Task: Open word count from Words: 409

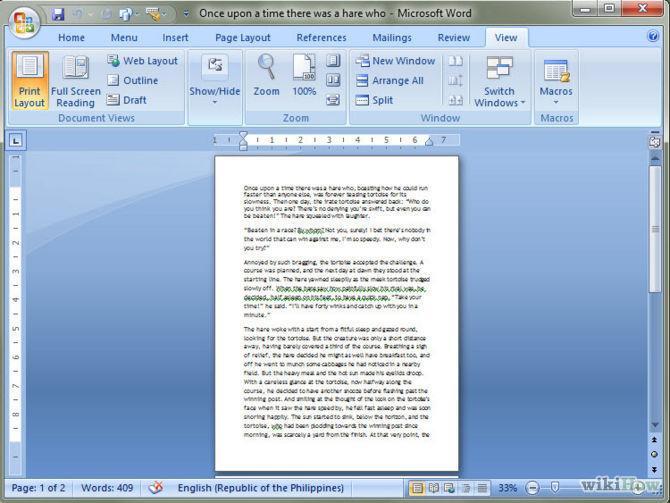Action: (107, 488)
